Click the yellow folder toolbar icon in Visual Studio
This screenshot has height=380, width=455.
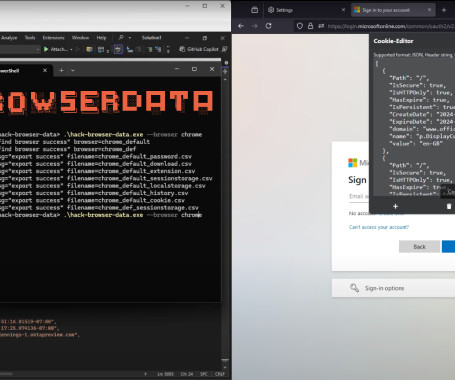click(x=89, y=49)
